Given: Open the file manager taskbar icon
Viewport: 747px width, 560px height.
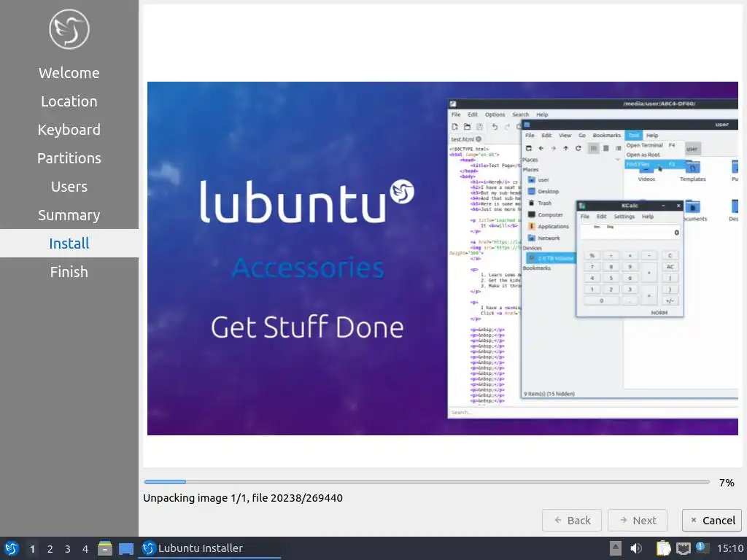Looking at the screenshot, I should pos(105,548).
